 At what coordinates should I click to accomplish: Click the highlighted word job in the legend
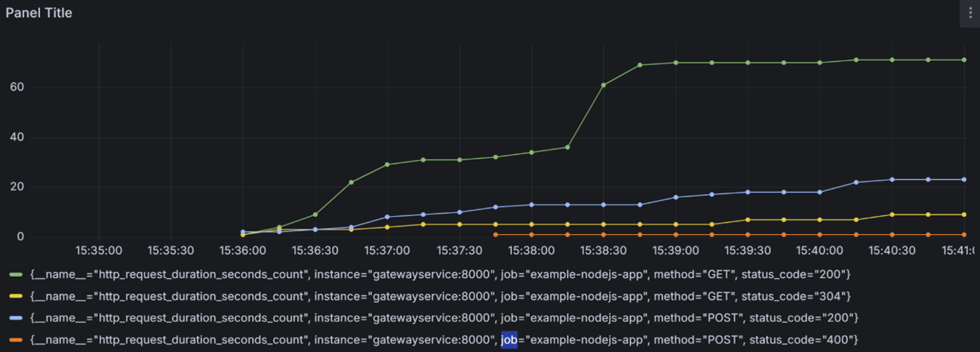[x=509, y=340]
